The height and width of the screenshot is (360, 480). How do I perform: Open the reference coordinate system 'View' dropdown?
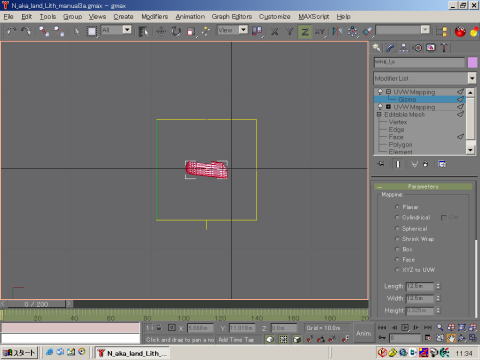tap(243, 30)
